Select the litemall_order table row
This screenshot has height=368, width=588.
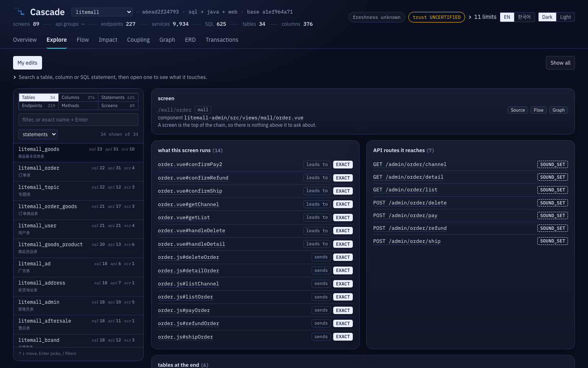coord(78,172)
